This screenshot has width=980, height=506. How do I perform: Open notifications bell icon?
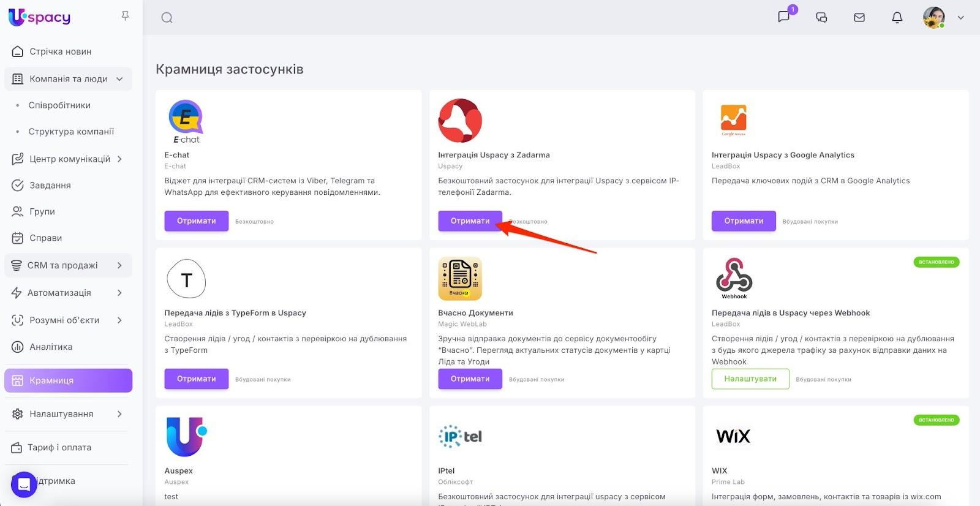point(897,18)
